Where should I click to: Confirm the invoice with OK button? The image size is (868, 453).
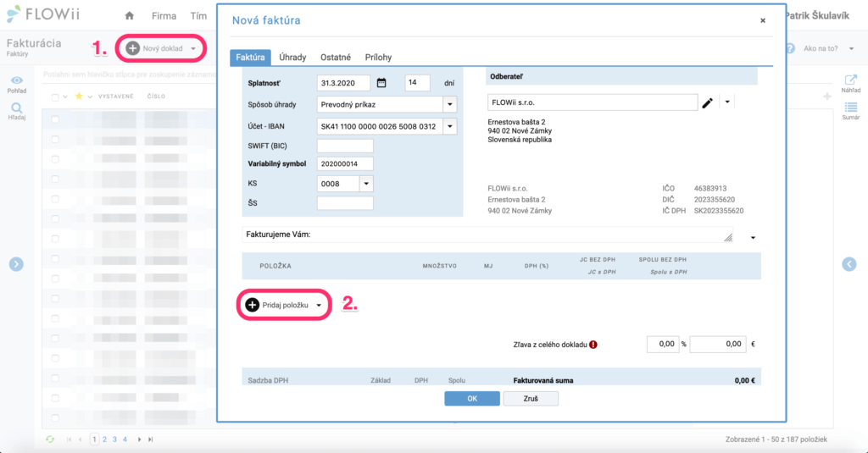pyautogui.click(x=472, y=398)
